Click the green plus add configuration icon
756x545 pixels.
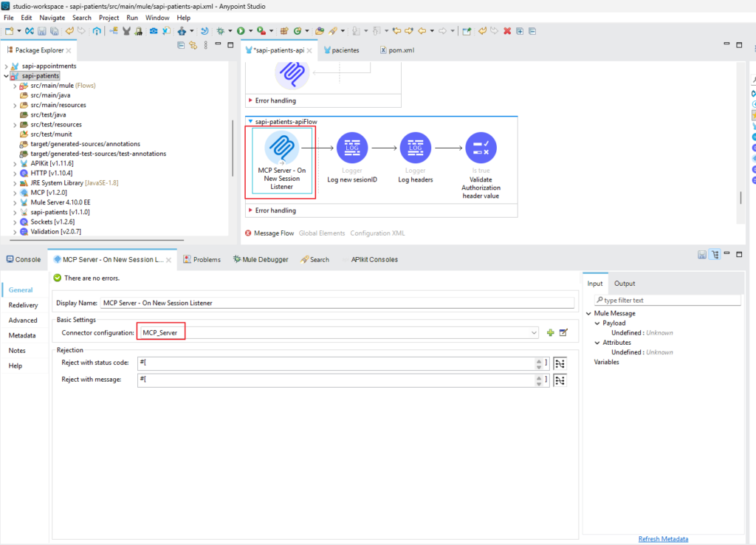550,333
